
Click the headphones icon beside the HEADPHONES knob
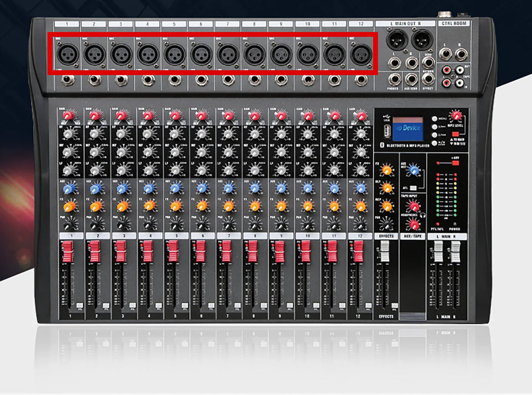coord(422,215)
